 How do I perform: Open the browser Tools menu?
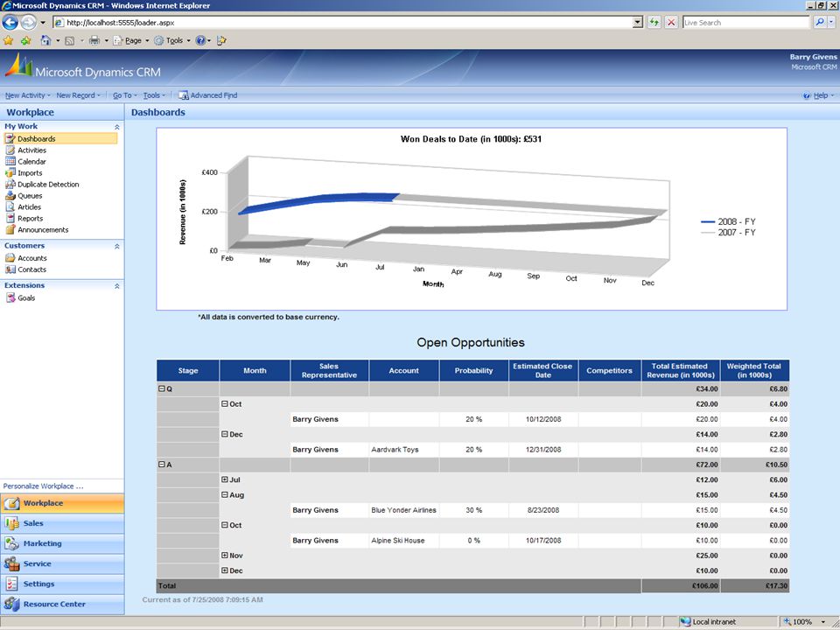coord(172,41)
